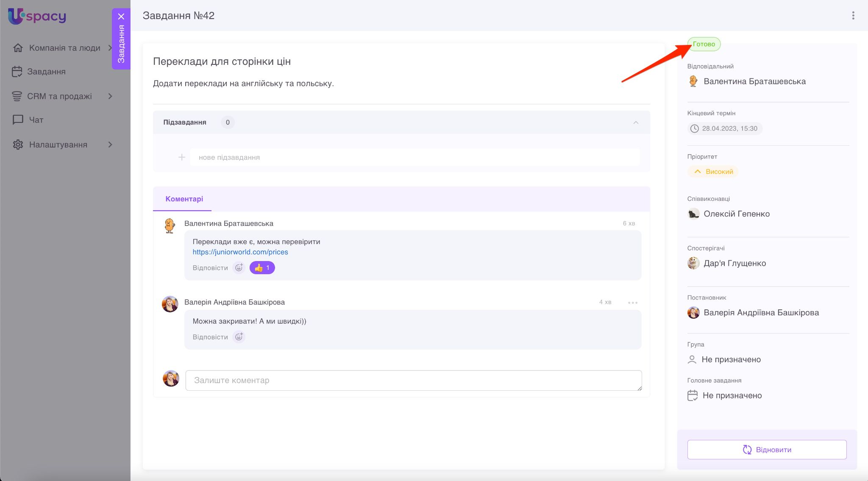
Task: Click the deadline 28.04.2023, 15:30 chip
Action: [724, 128]
